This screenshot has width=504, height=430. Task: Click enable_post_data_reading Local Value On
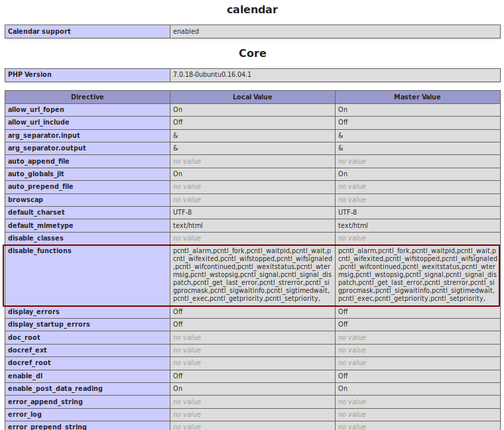pos(178,389)
